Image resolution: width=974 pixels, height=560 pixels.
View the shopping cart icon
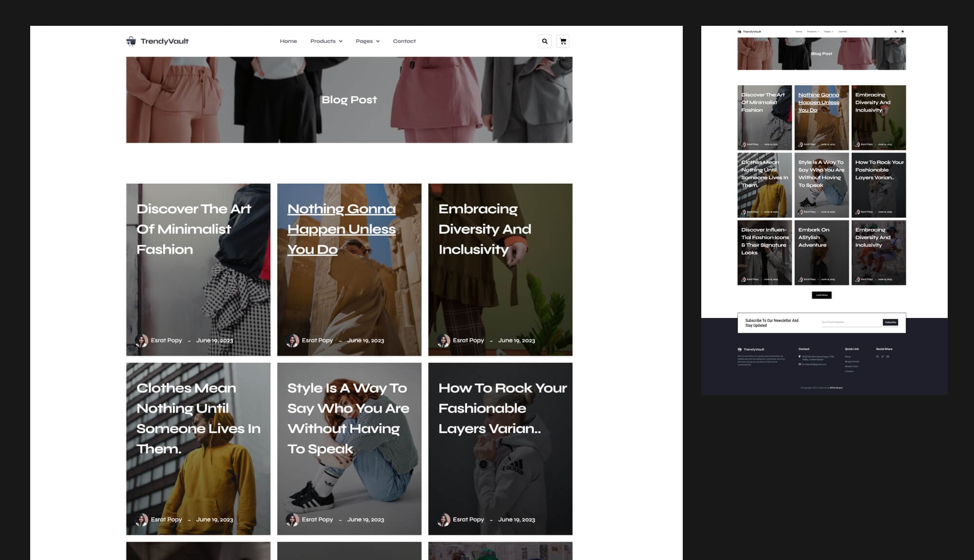pyautogui.click(x=563, y=41)
